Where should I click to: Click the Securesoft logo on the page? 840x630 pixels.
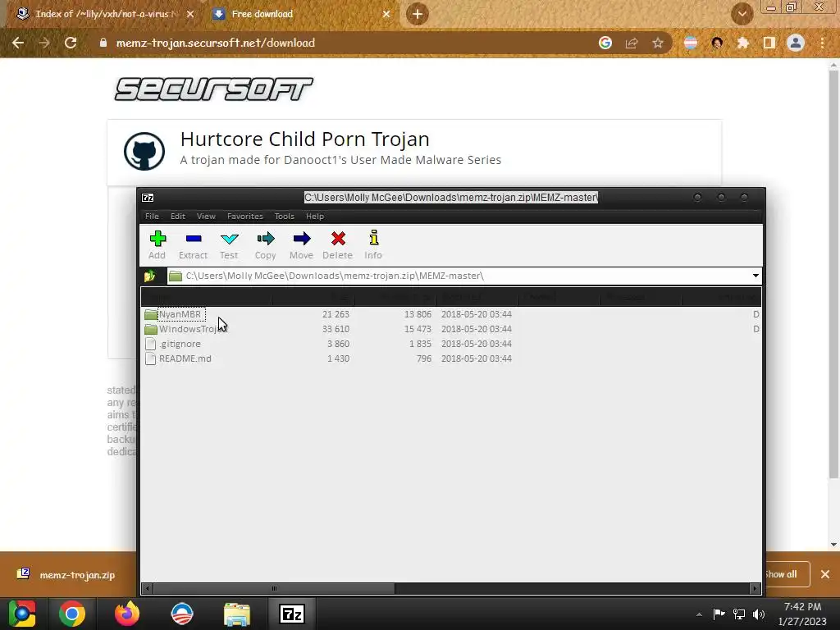[214, 89]
